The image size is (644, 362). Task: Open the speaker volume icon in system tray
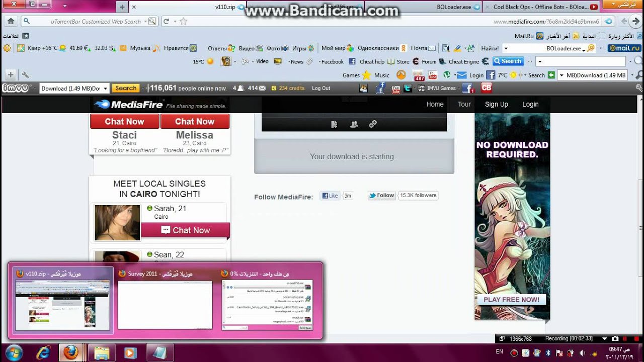point(582,353)
